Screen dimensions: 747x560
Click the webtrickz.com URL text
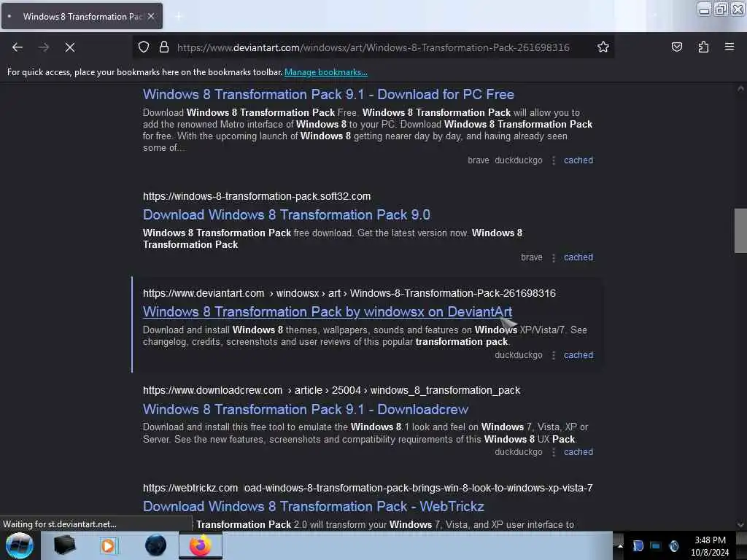[368, 488]
